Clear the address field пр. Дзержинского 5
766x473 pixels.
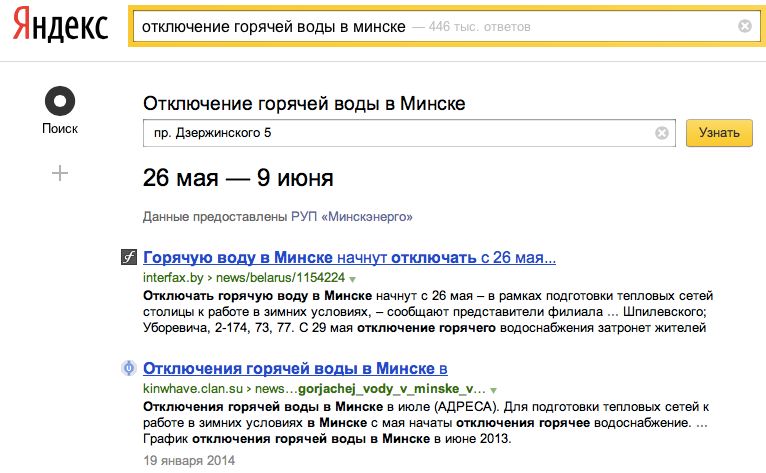(x=661, y=133)
